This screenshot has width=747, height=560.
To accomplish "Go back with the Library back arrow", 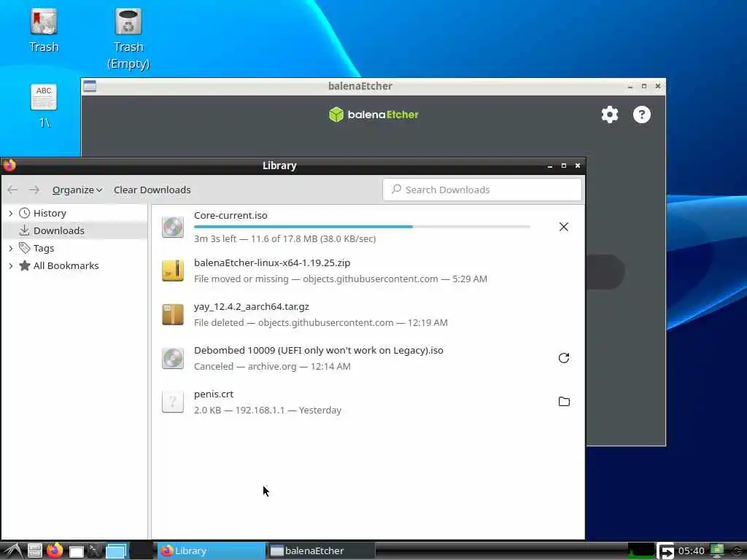I will pyautogui.click(x=13, y=190).
